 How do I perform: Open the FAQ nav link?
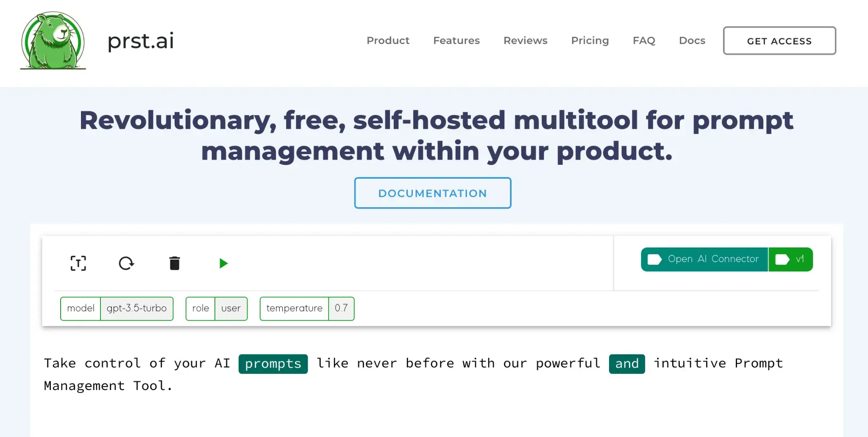pos(644,41)
